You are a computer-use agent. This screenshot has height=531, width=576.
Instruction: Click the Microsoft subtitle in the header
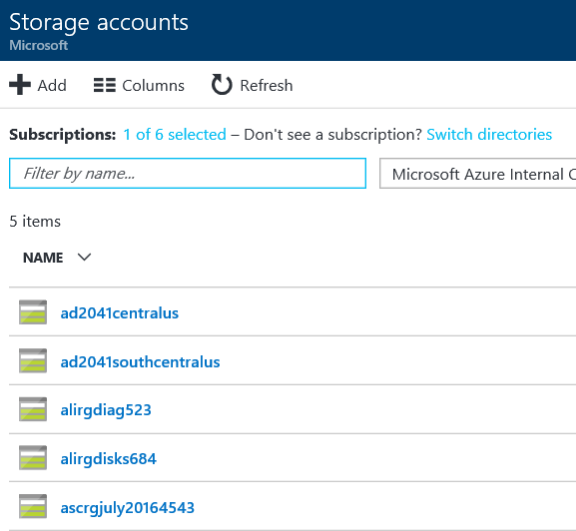39,45
